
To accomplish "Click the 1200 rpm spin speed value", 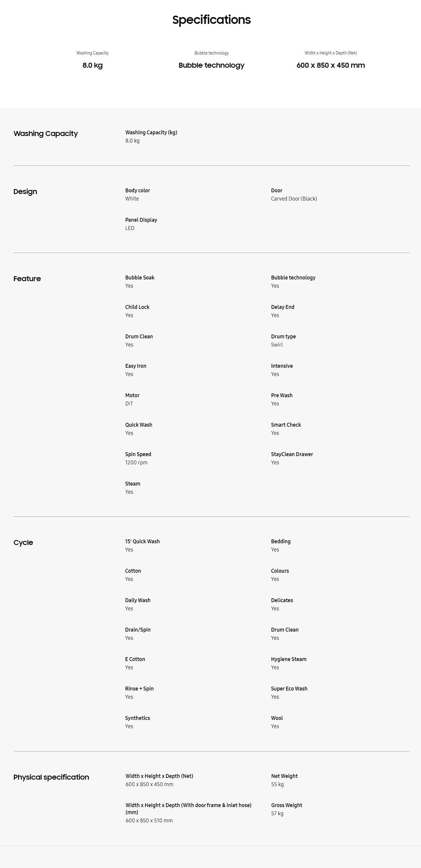I will 136,463.
